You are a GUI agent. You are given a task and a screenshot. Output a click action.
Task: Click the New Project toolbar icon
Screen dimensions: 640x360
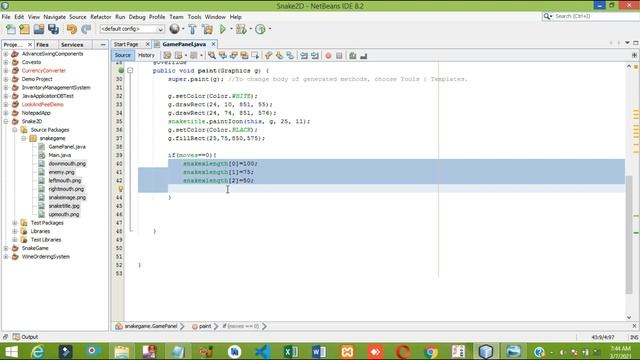pos(24,29)
